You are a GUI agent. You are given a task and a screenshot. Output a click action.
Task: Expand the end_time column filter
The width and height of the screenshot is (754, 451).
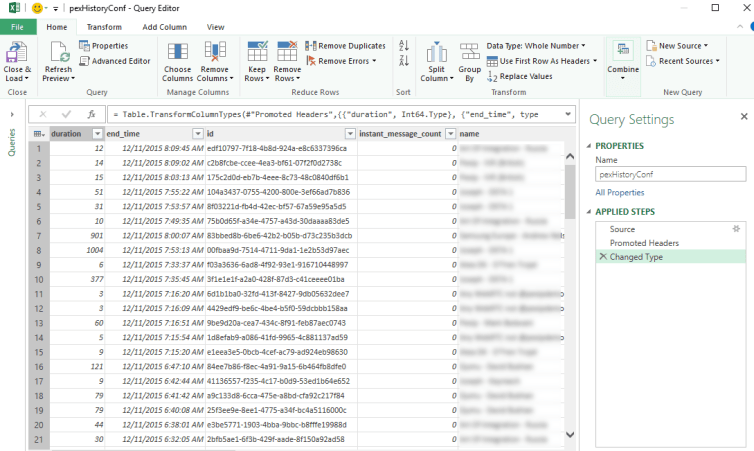pyautogui.click(x=197, y=133)
